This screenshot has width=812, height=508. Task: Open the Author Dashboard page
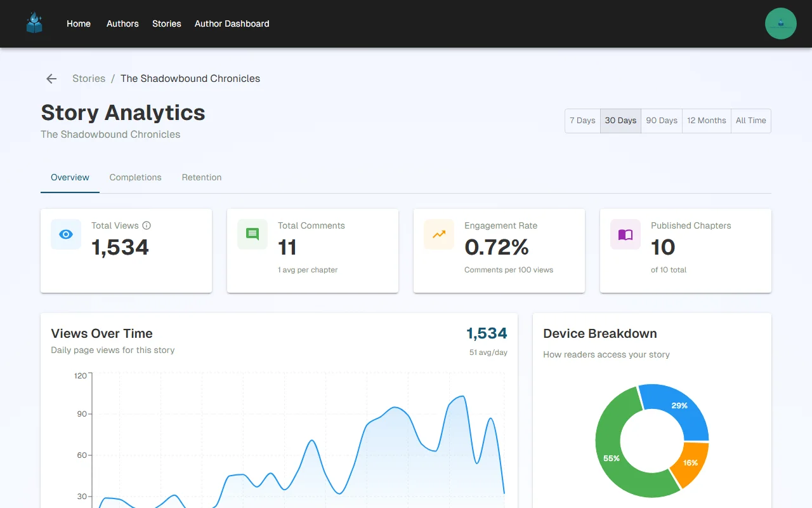coord(232,23)
